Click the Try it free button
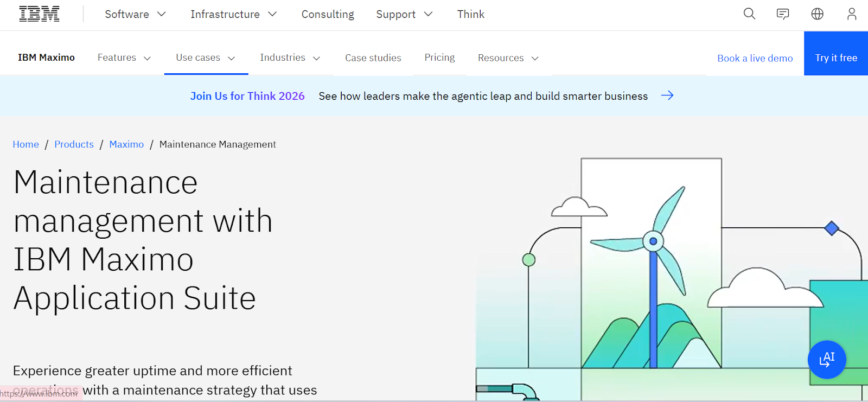868x402 pixels. (836, 53)
